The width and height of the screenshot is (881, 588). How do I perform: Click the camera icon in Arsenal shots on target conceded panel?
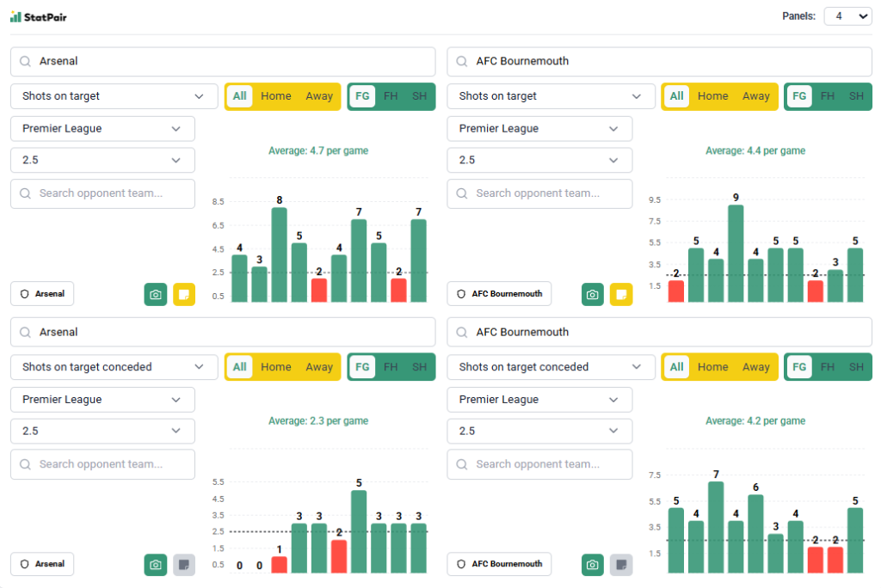point(155,565)
